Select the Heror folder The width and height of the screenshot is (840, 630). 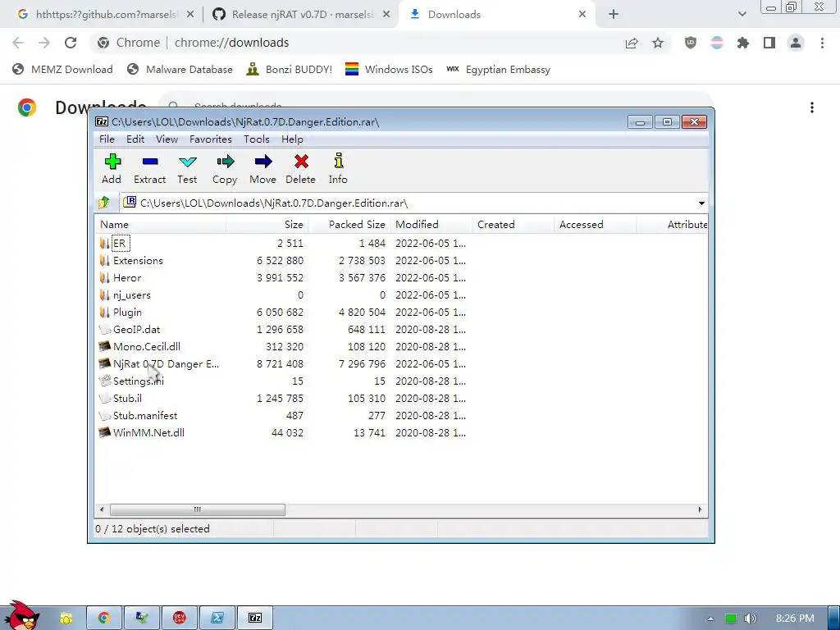[x=126, y=277]
